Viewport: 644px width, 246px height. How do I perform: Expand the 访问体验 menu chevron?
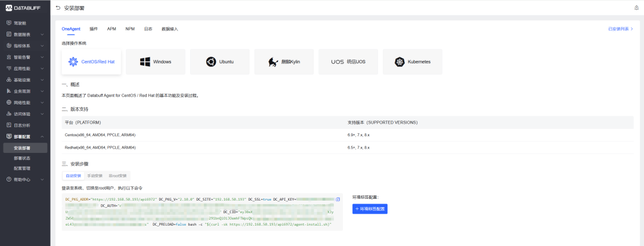(x=42, y=113)
